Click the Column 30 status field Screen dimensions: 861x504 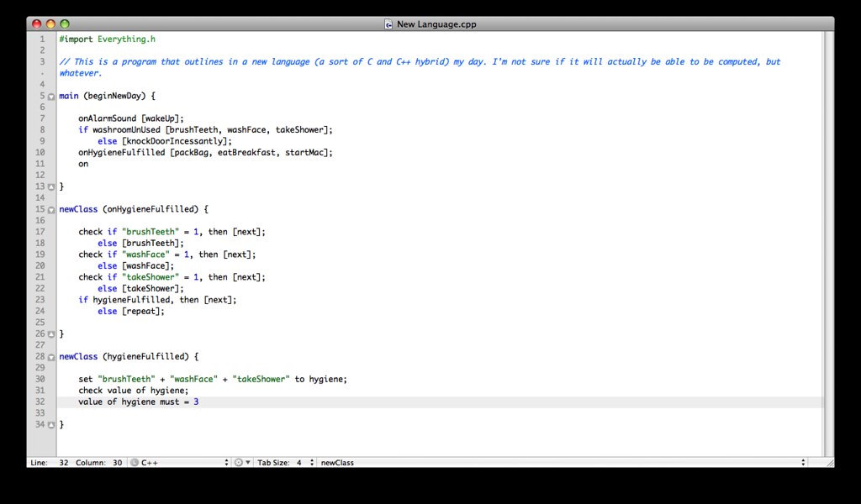click(99, 462)
